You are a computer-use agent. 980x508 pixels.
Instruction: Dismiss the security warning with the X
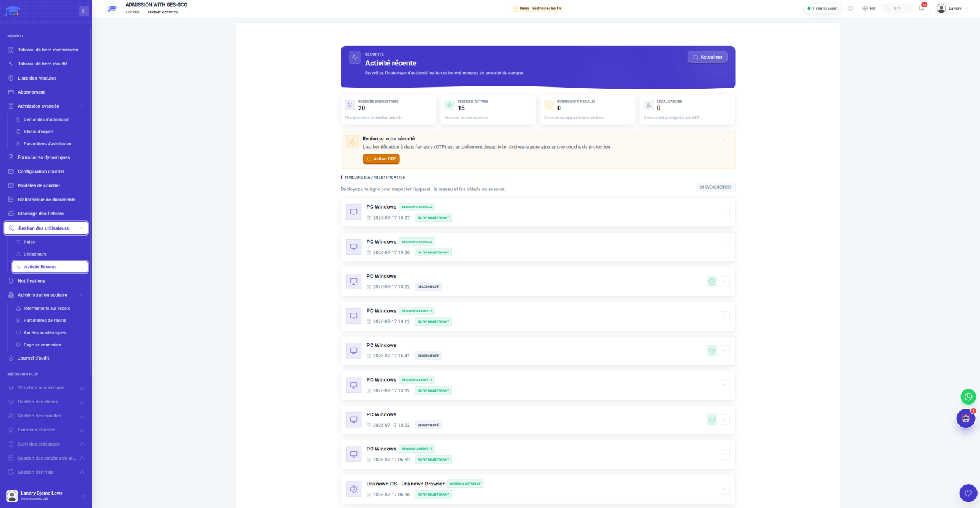tap(725, 141)
